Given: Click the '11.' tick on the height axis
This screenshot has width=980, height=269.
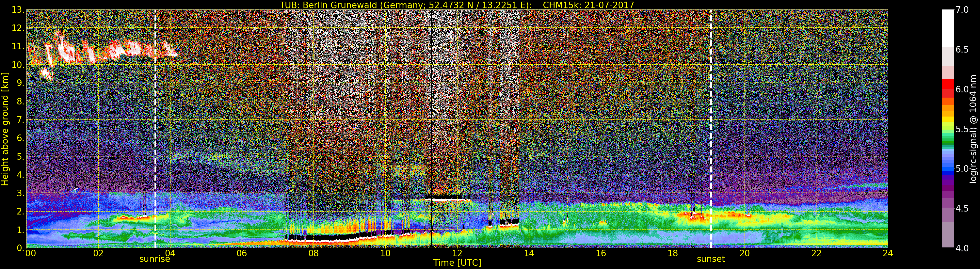Looking at the screenshot, I should pos(18,46).
